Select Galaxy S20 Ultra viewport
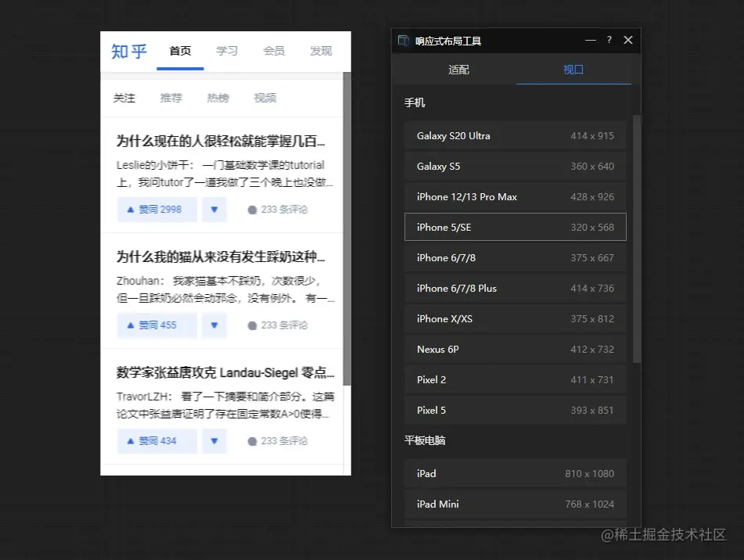The image size is (744, 560). pos(516,135)
